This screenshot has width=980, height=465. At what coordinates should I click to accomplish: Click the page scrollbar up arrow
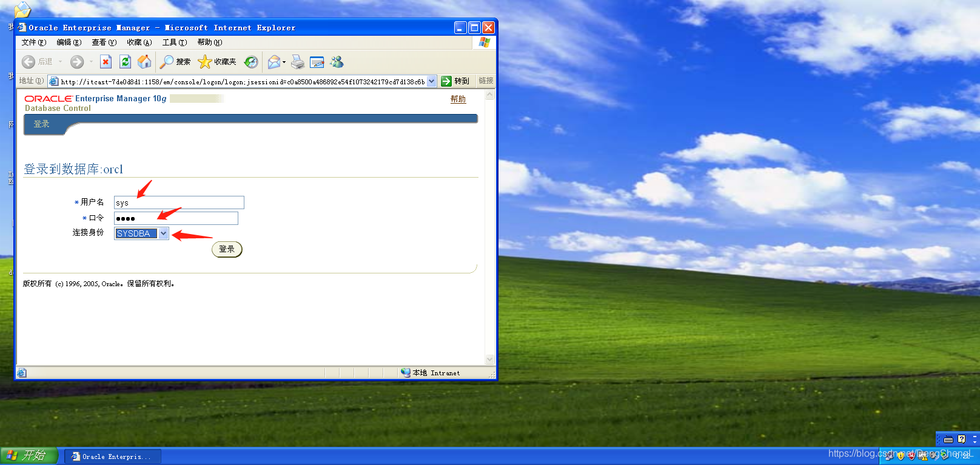click(x=490, y=95)
